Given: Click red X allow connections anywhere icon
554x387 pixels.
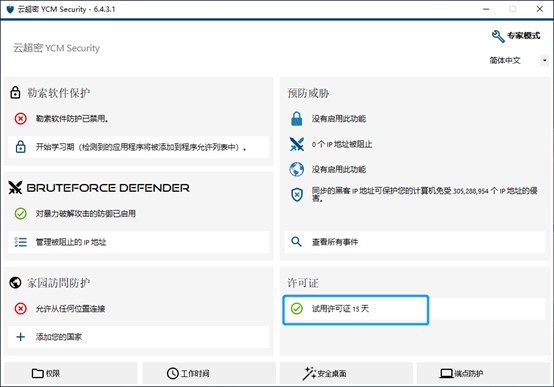Looking at the screenshot, I should (x=20, y=309).
